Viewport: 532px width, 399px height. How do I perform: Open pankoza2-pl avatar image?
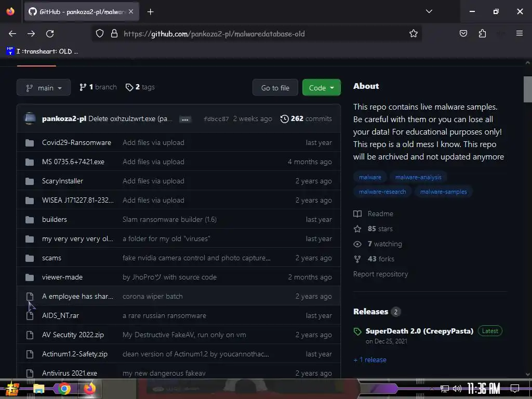[x=30, y=119]
